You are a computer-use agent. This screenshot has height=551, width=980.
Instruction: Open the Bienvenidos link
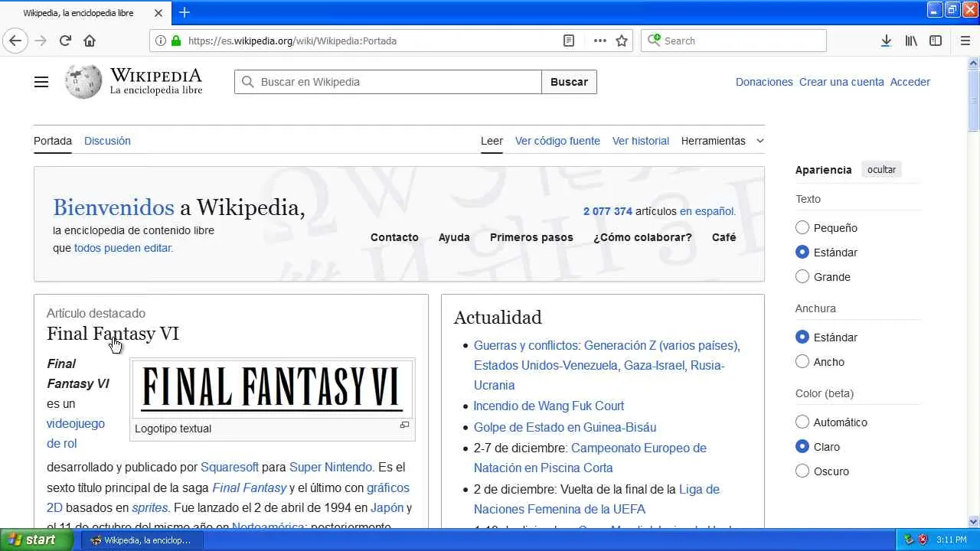click(113, 207)
